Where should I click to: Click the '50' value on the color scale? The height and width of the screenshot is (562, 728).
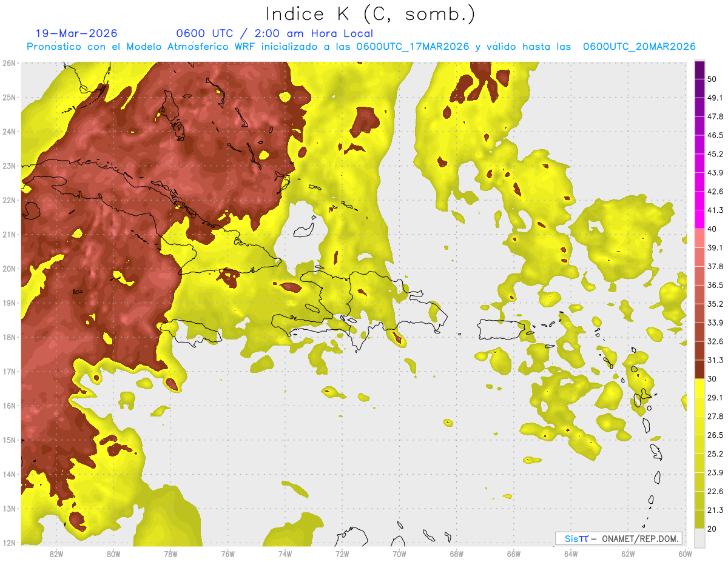pos(712,79)
